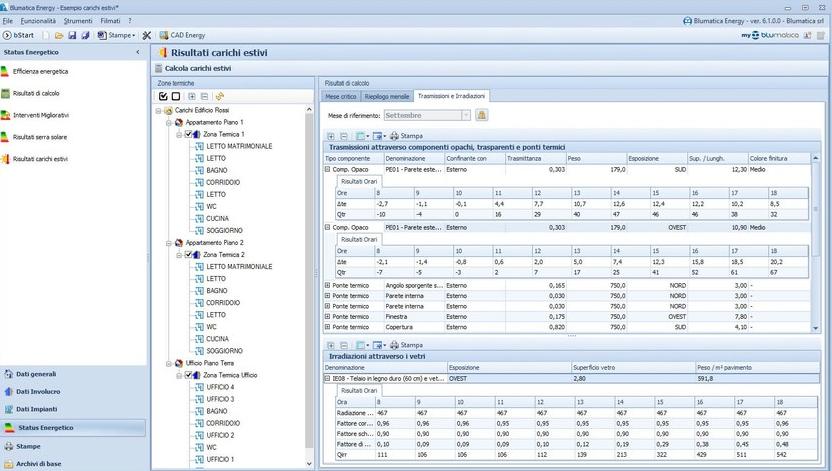832x471 pixels.
Task: Collapse the Appartamento Piano 1 tree node
Action: 169,122
